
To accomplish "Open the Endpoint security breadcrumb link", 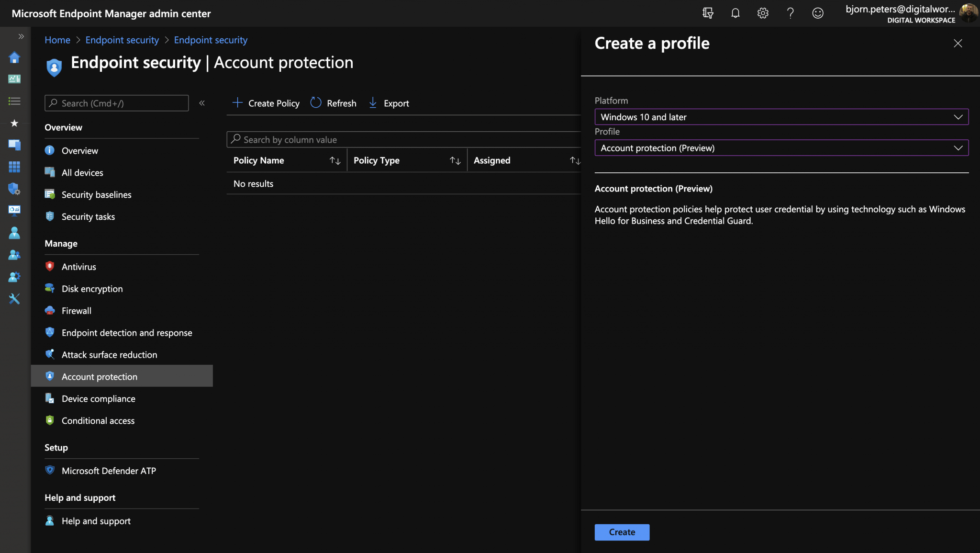I will [122, 40].
